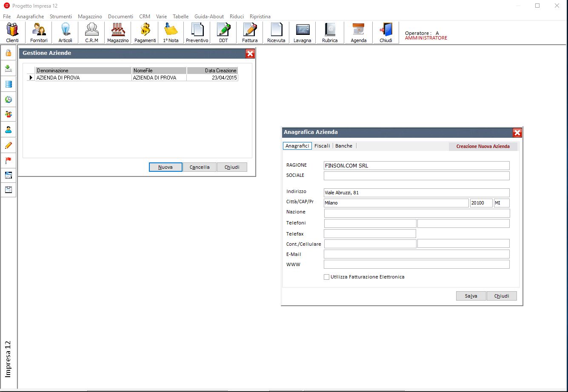Screen dimensions: 568x392
Task: Open the Magazzino menu
Action: point(90,17)
